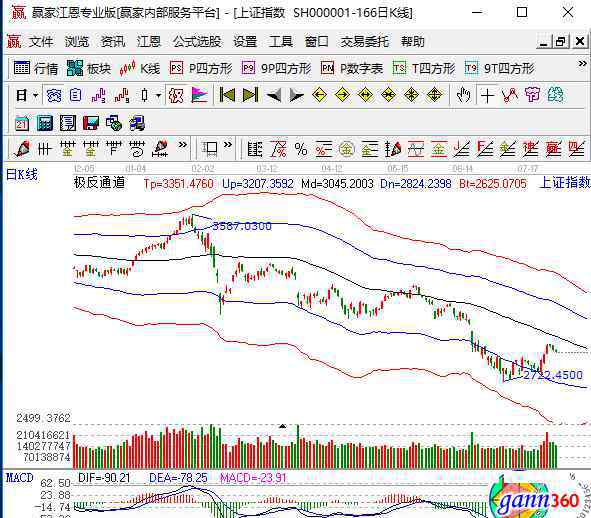Open the 江恩 menu
The image size is (591, 518).
point(149,41)
